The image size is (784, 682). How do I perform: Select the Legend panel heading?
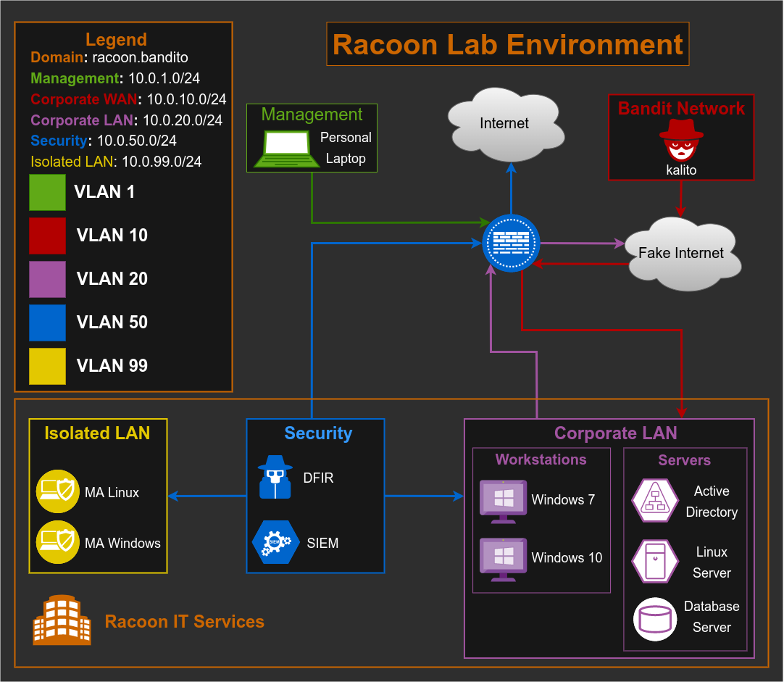(x=116, y=39)
